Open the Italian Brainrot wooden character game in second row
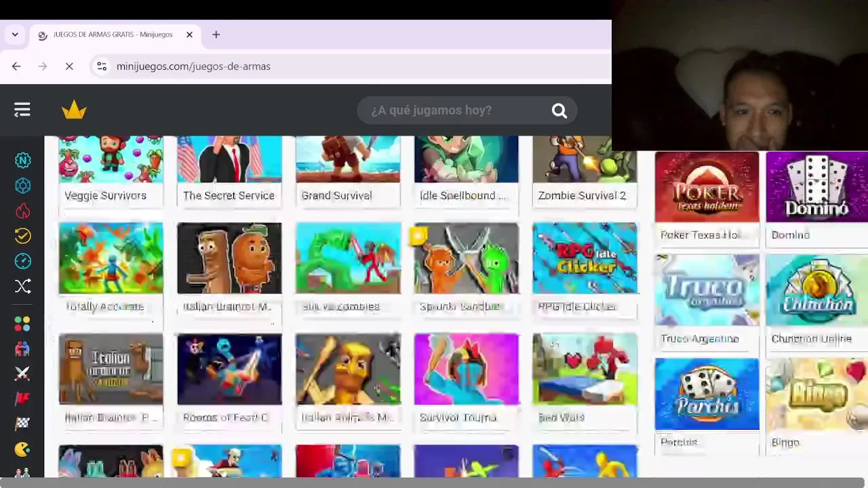Image resolution: width=868 pixels, height=488 pixels. 229,258
